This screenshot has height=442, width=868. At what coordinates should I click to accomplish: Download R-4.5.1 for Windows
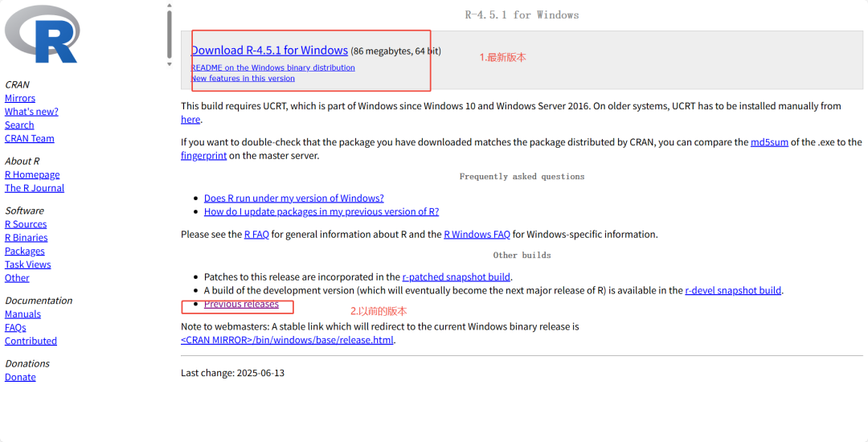tap(269, 51)
